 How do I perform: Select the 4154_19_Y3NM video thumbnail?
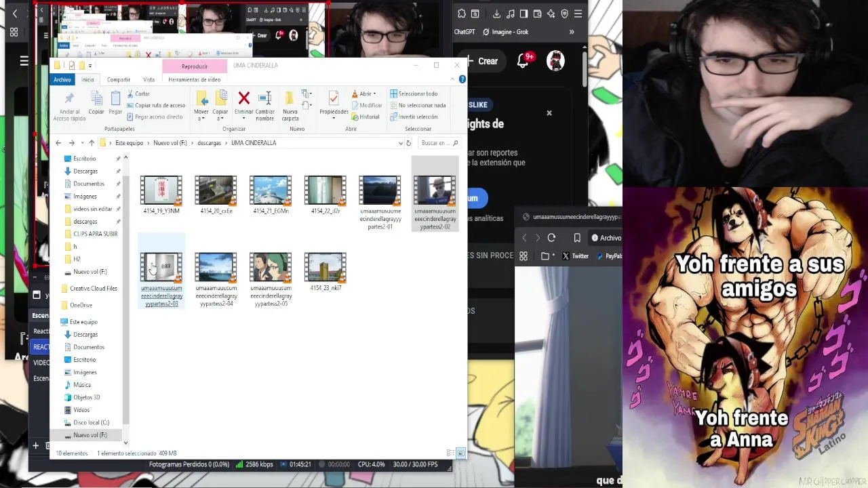(x=161, y=190)
